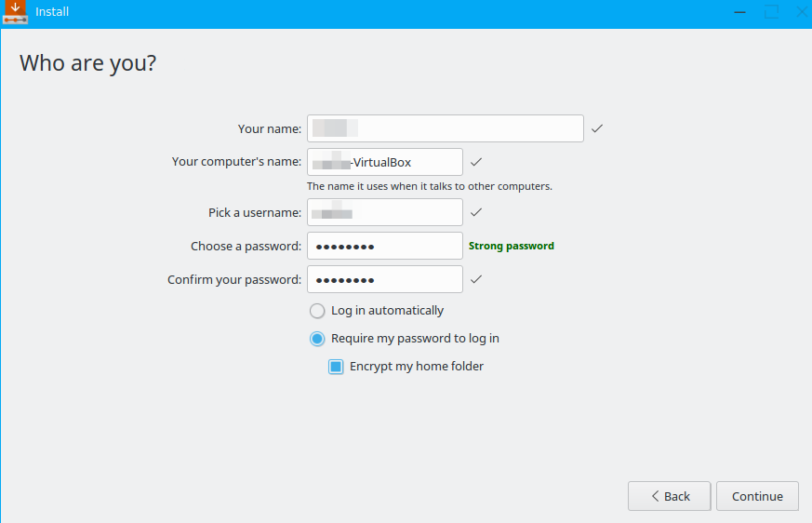
Task: Click the checkmark beside Your name field
Action: (597, 128)
